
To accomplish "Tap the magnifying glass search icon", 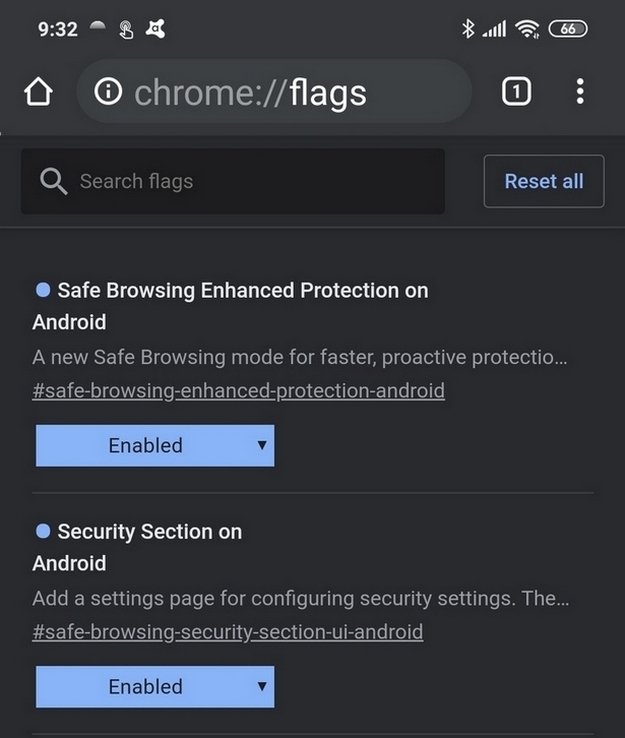I will pos(53,181).
